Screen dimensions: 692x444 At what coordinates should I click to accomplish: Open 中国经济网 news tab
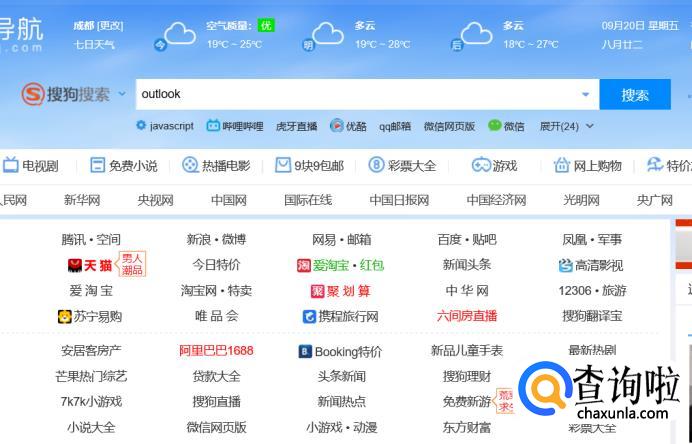pos(496,200)
